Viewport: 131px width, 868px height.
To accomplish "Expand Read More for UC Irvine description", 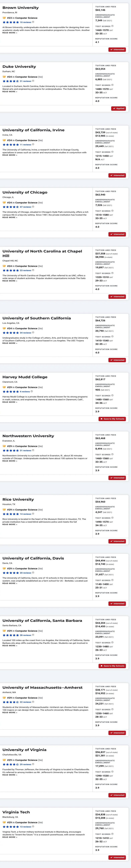I will click(10, 155).
